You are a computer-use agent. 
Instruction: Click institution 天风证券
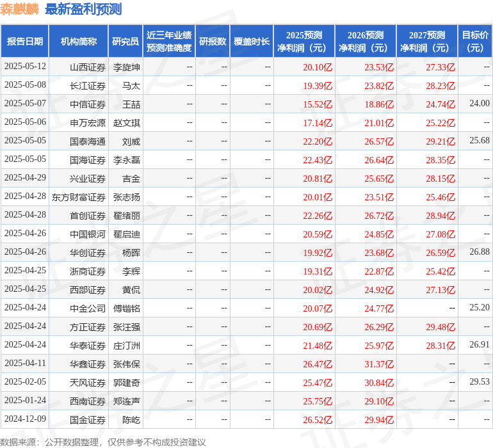[x=88, y=383]
